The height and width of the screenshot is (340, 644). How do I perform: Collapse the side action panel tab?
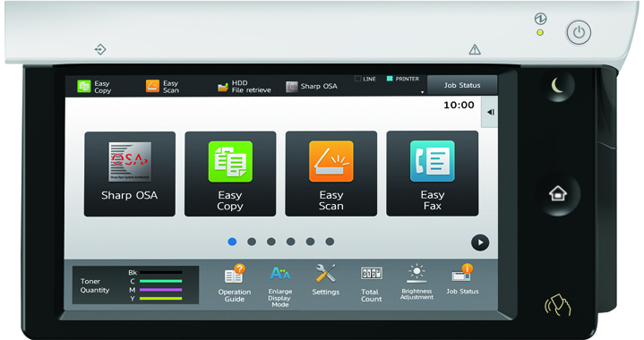point(490,112)
